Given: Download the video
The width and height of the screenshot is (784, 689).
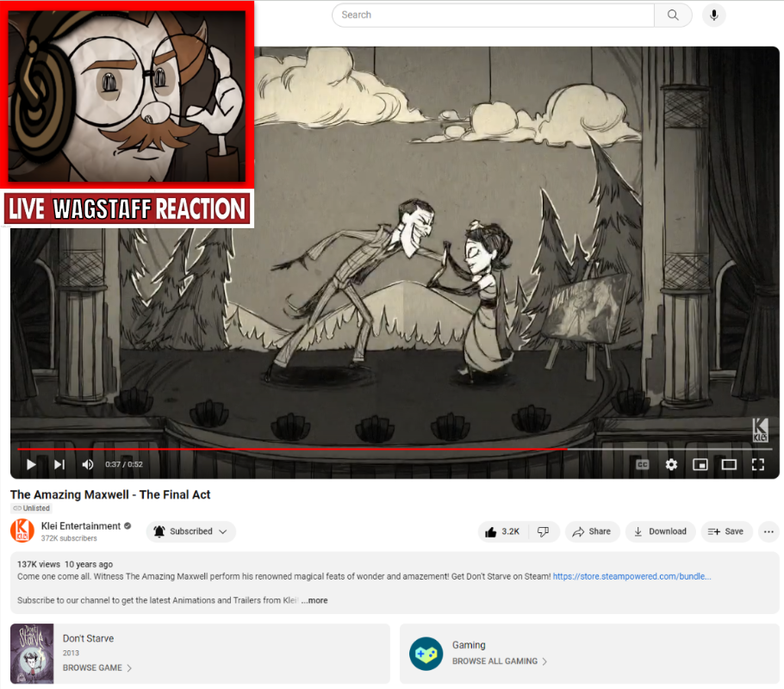Looking at the screenshot, I should coord(661,531).
